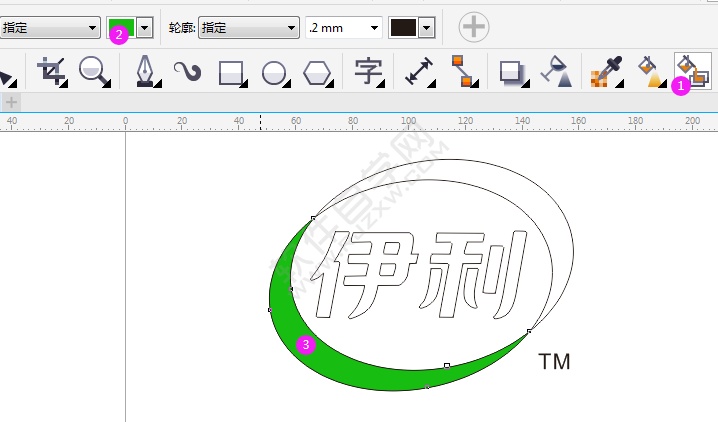Screen dimensions: 718x422
Task: Select the Pen tool
Action: pyautogui.click(x=146, y=71)
